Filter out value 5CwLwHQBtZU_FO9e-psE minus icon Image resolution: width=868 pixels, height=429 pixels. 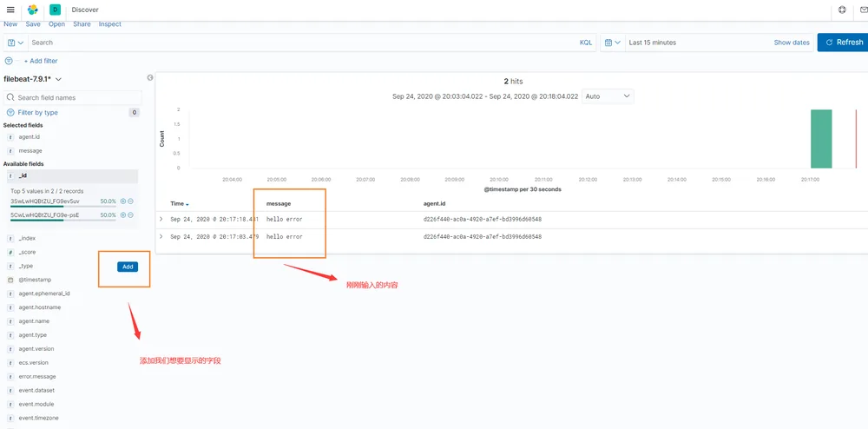tap(130, 214)
